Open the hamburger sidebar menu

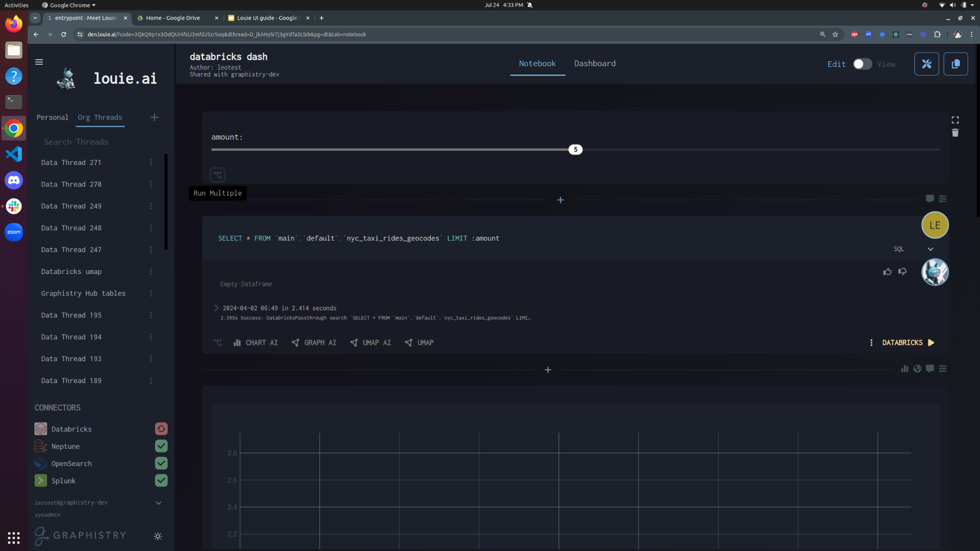point(39,62)
